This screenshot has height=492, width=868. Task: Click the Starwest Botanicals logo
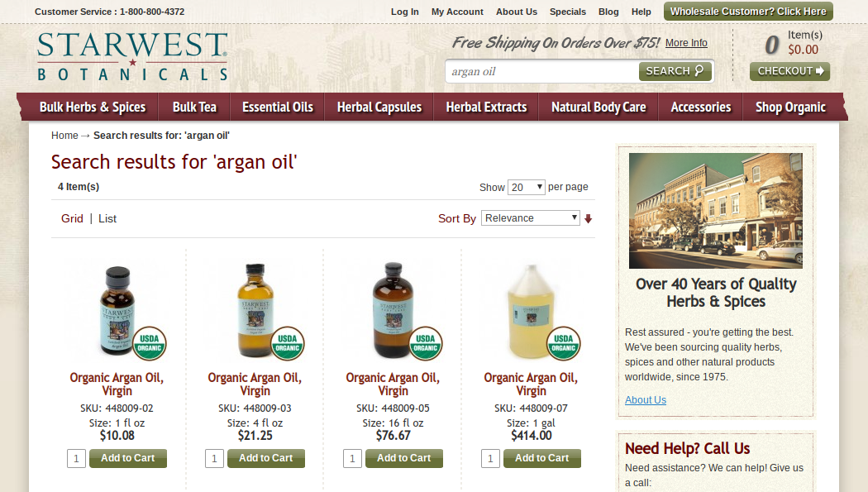point(132,56)
